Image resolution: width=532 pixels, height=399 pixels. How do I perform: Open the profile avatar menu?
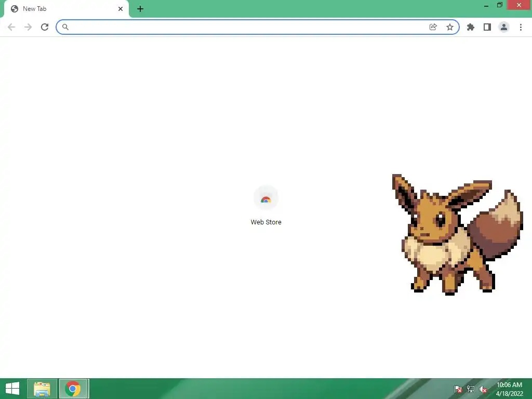point(504,27)
